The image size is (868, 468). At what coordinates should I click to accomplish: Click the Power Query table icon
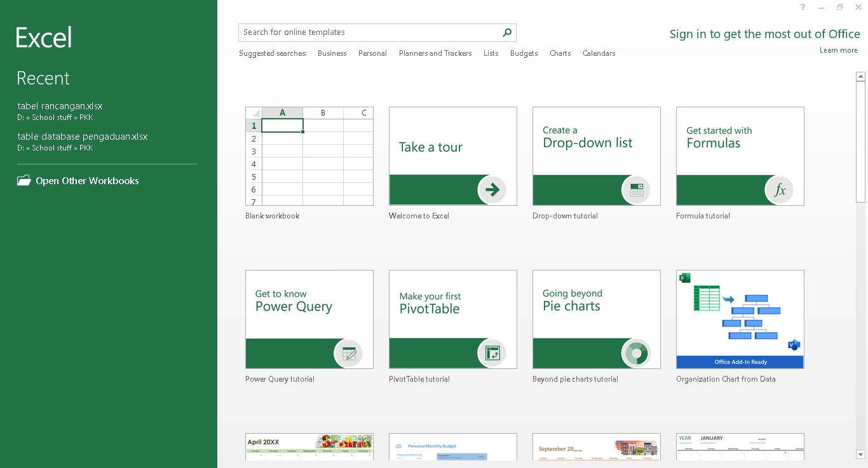click(x=348, y=353)
